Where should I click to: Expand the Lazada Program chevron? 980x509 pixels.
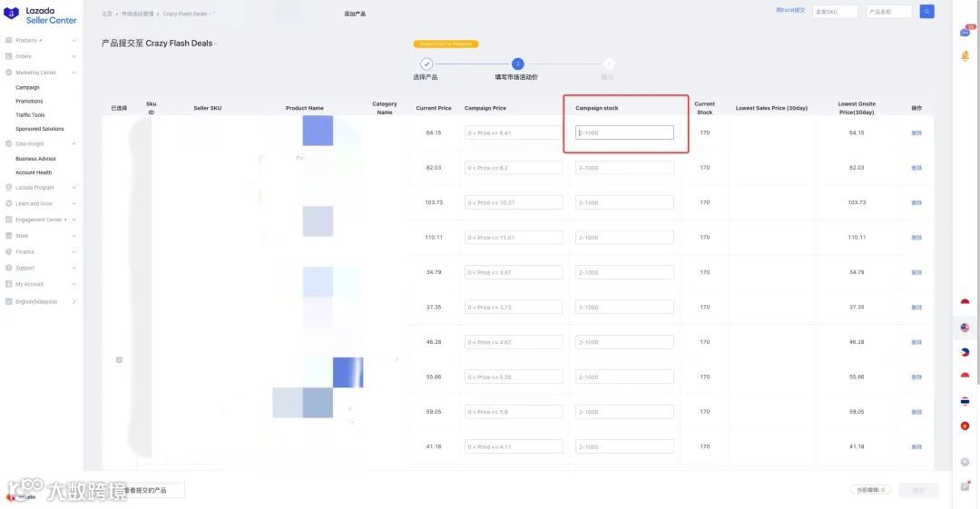coord(73,187)
